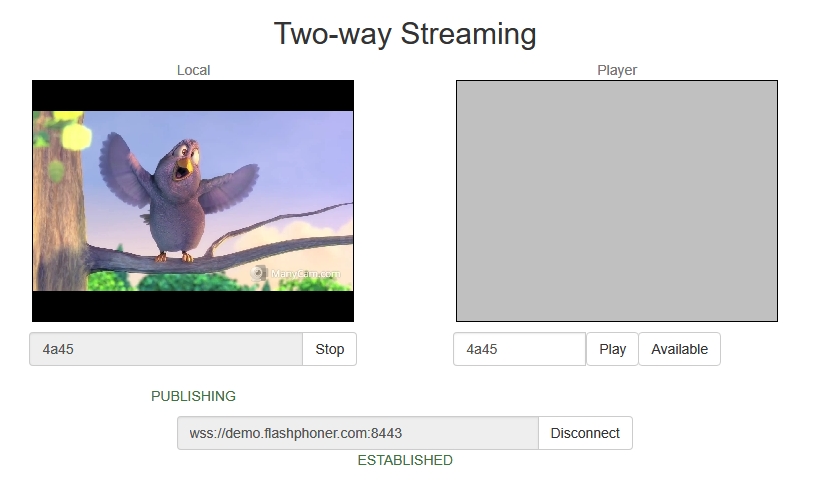Stop publishing the local stream

pyautogui.click(x=329, y=349)
